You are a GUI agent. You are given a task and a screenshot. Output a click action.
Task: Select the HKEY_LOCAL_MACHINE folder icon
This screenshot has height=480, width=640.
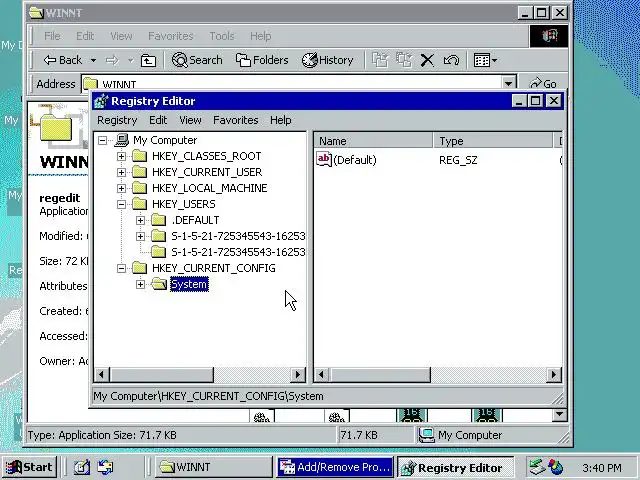140,188
